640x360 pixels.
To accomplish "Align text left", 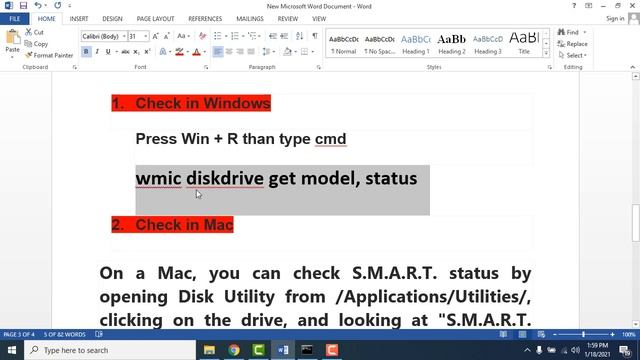I will click(218, 52).
